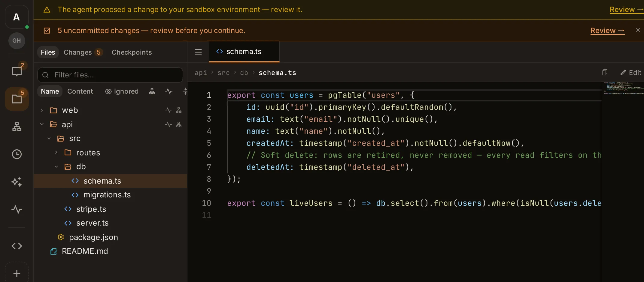This screenshot has height=282, width=644.
Task: Open the history clock icon in the sidebar
Action: 17,154
